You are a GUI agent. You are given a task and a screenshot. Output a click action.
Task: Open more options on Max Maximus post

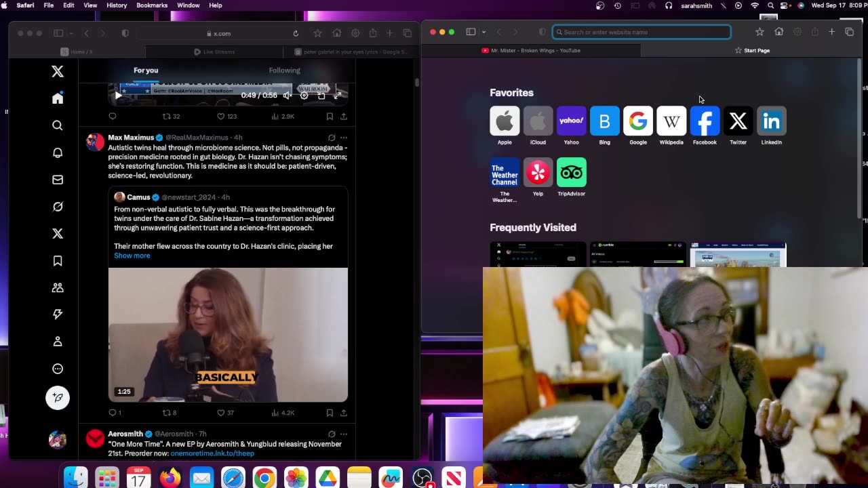[x=344, y=138]
